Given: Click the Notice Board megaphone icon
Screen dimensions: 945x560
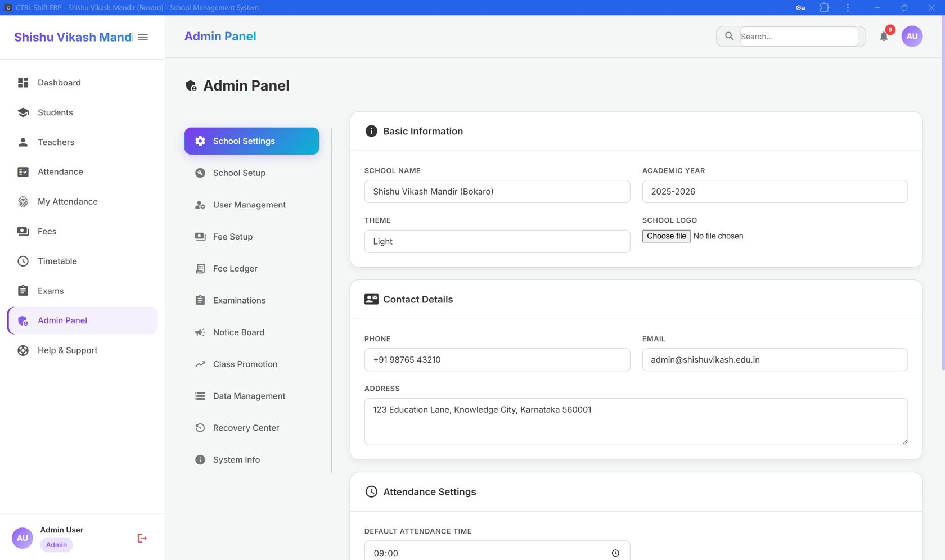Looking at the screenshot, I should pos(200,332).
